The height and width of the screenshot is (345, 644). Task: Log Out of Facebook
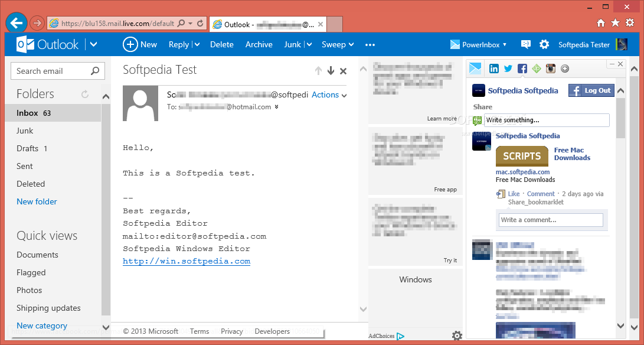pyautogui.click(x=591, y=90)
